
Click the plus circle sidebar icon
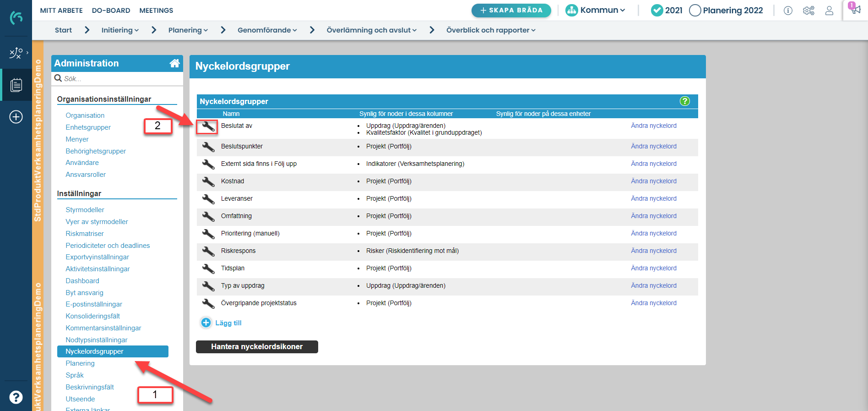(x=16, y=117)
